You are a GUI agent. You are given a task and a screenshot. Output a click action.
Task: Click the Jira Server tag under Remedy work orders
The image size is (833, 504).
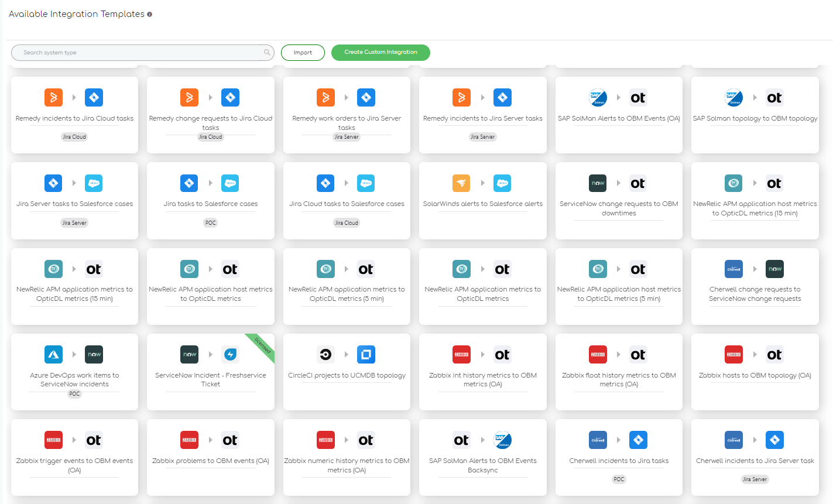347,136
